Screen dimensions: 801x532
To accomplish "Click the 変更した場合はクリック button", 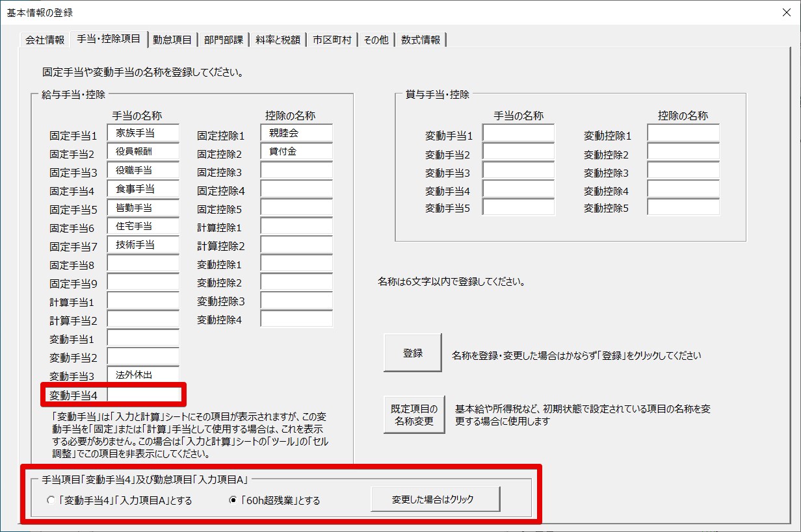I will click(x=435, y=500).
